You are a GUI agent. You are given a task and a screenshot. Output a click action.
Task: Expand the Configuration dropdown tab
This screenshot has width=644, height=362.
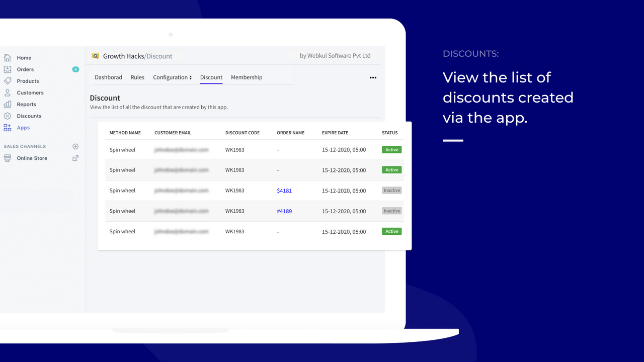[x=173, y=77]
